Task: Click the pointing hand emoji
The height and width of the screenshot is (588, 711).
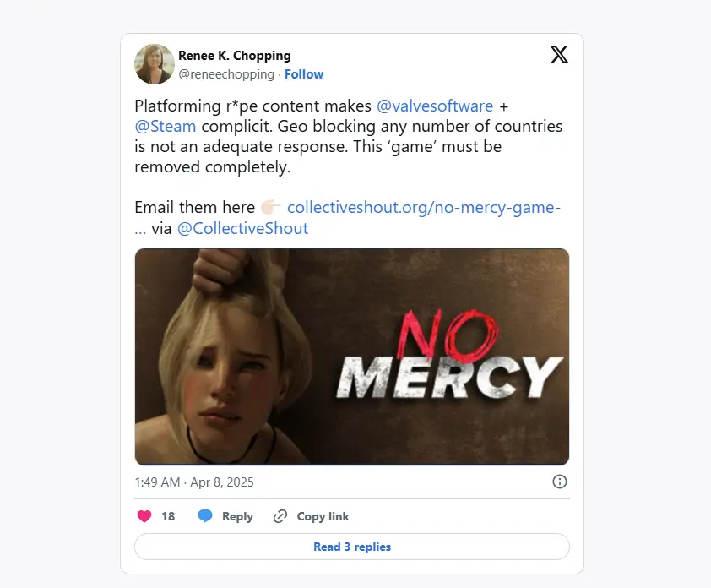Action: (271, 207)
